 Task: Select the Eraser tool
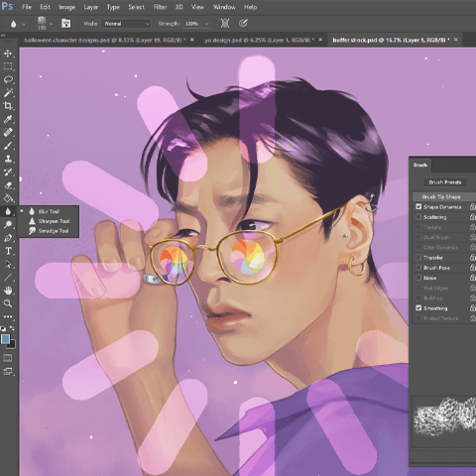8,185
